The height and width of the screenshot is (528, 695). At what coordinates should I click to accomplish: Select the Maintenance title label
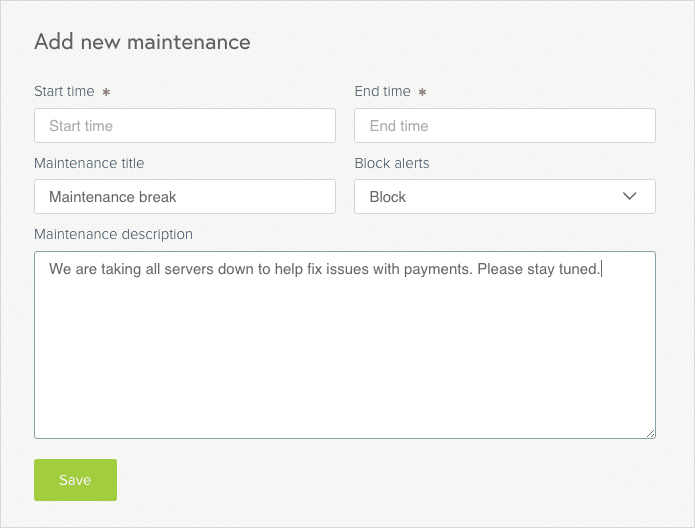coord(89,163)
